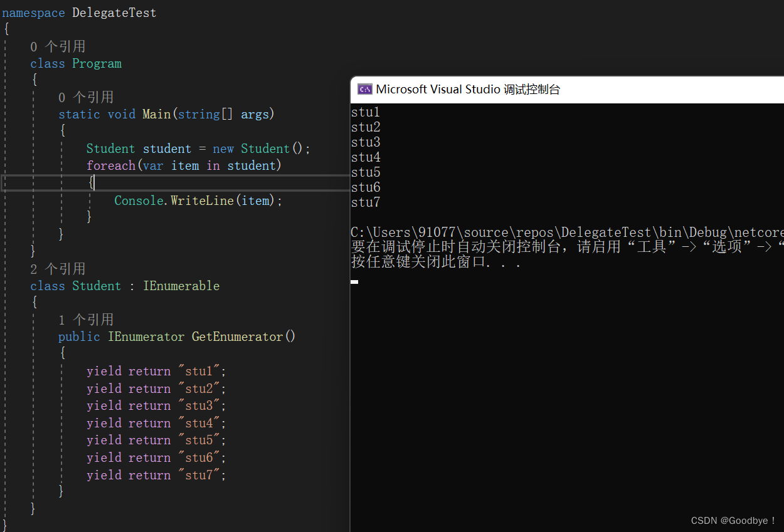Click the CSDN @Goodbye! watermark link
784x532 pixels.
733,520
